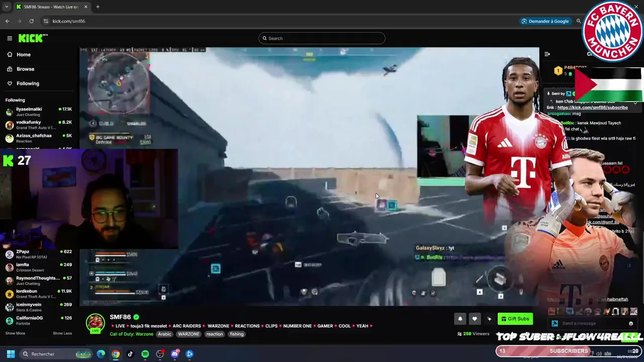Open ilyaselmaliki channel in Following list
The height and width of the screenshot is (362, 644).
(x=39, y=112)
